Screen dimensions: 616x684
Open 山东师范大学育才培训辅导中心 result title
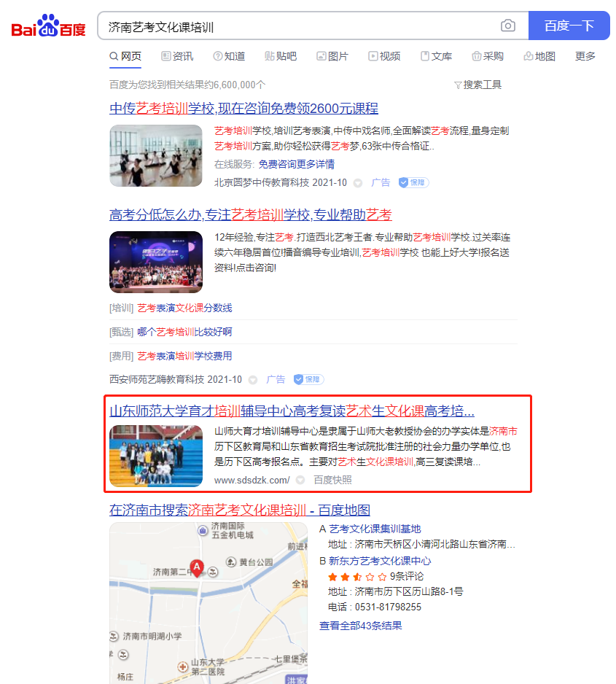coord(292,411)
